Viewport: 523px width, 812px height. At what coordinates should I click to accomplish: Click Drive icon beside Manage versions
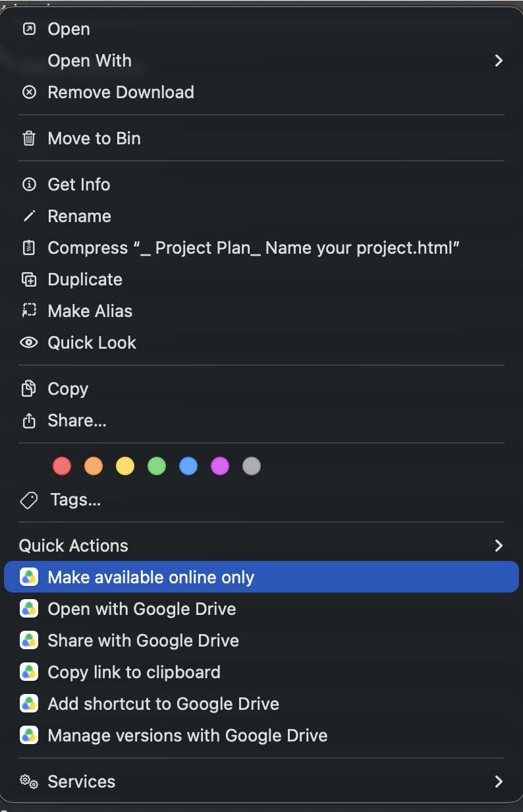tap(29, 736)
